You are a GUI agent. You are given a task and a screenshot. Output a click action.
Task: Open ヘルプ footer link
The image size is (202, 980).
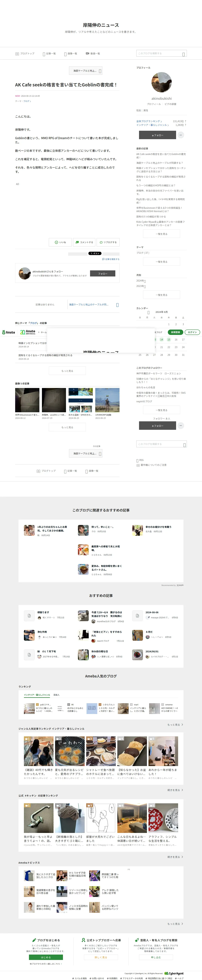coord(179,978)
